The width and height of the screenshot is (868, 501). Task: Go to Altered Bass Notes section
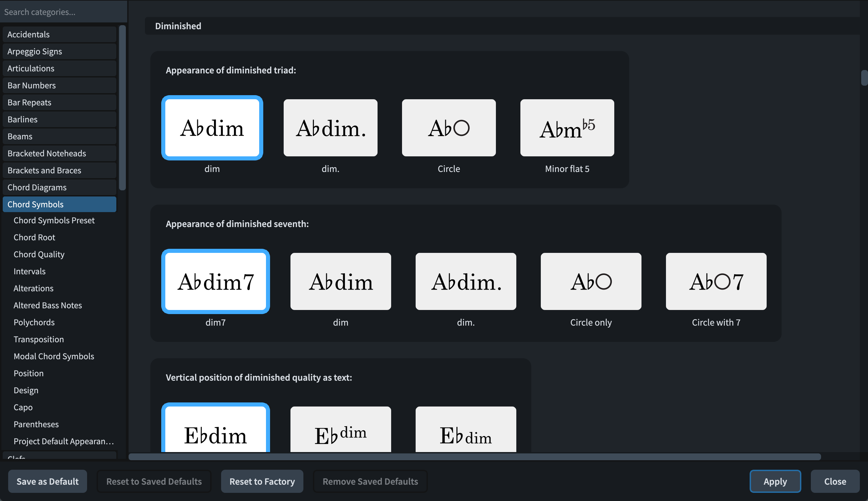tap(48, 305)
